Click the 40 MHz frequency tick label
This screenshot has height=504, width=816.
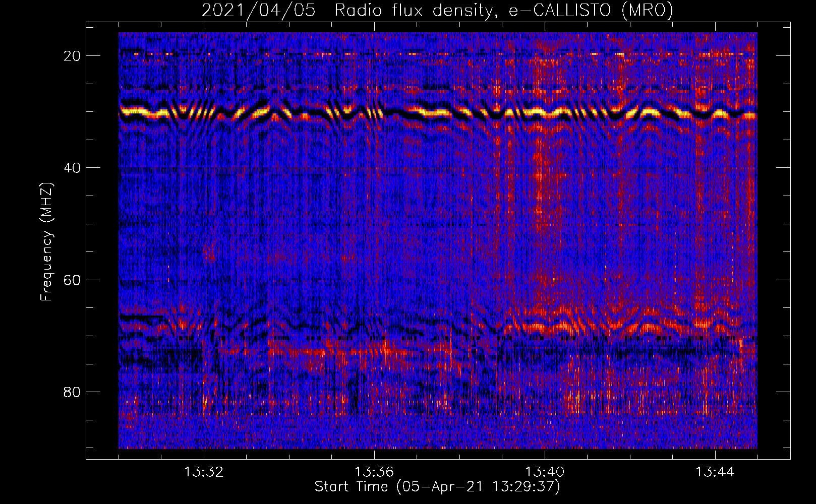click(x=73, y=168)
